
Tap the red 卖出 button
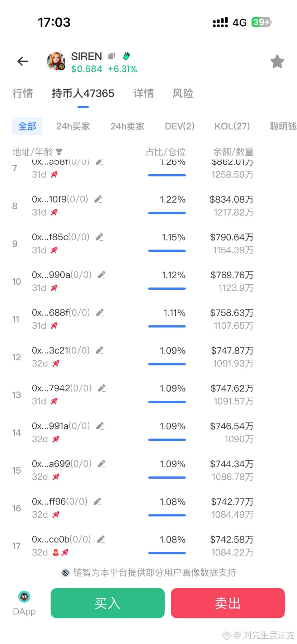[x=228, y=603]
